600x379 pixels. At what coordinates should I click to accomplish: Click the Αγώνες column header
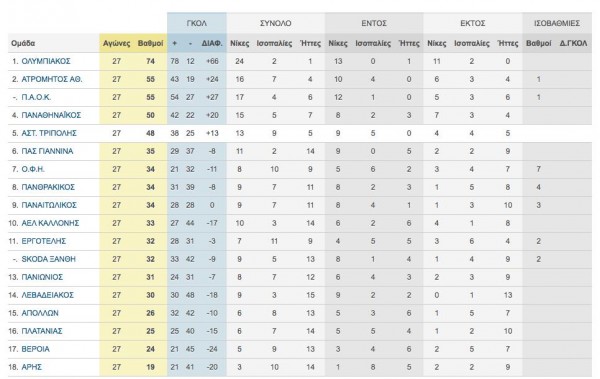tap(116, 43)
